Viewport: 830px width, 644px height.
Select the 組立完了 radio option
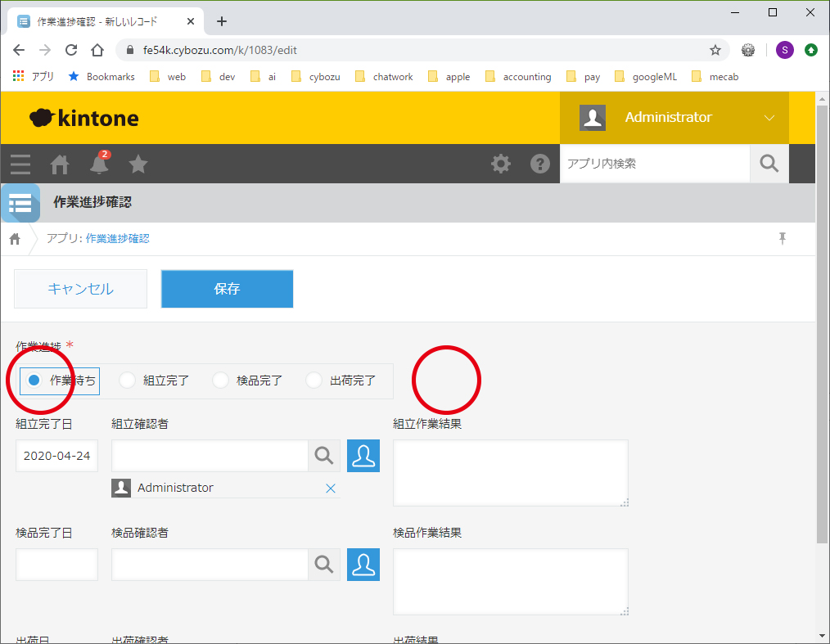[127, 381]
